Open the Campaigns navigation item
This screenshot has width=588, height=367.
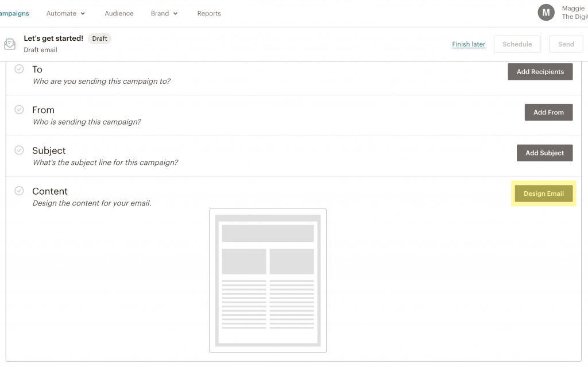point(14,13)
